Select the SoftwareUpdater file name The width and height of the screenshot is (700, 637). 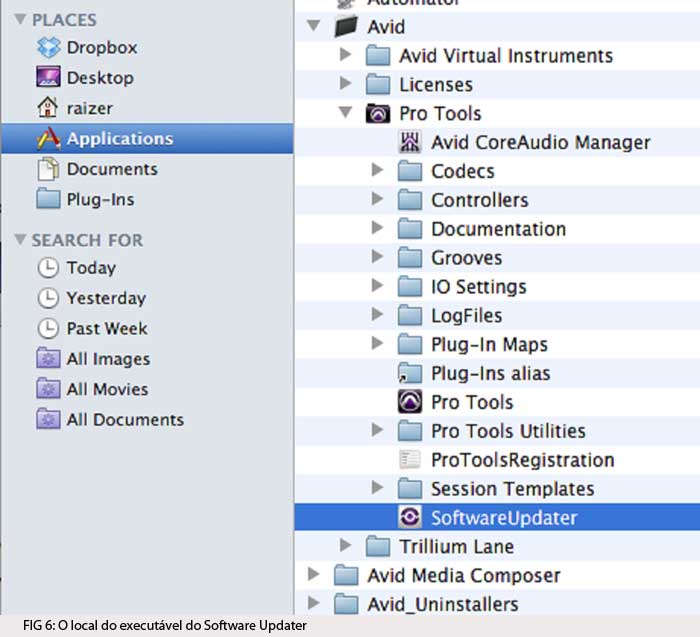(x=504, y=518)
